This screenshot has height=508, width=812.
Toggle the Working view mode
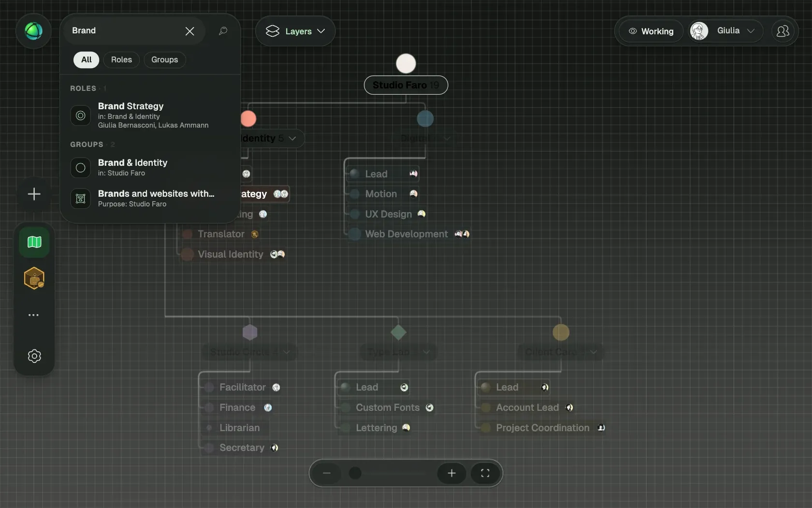point(651,31)
